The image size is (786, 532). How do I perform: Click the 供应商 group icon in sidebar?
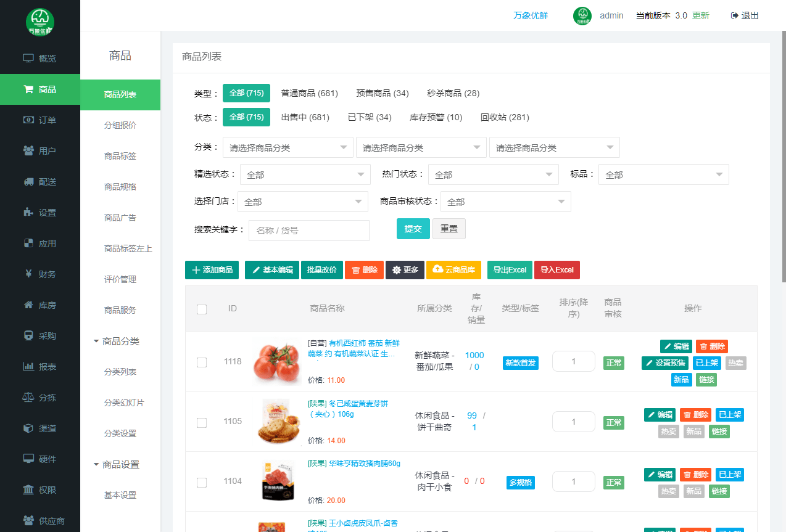click(x=28, y=521)
